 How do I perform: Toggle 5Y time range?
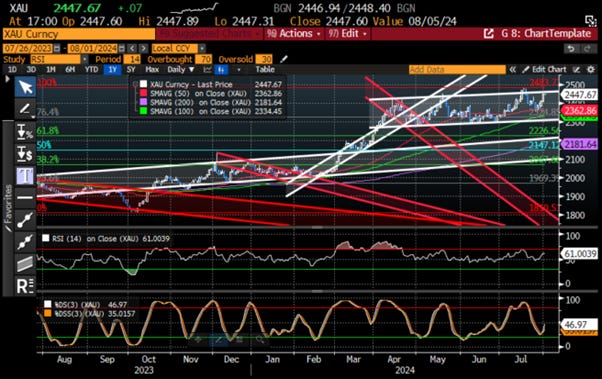131,70
